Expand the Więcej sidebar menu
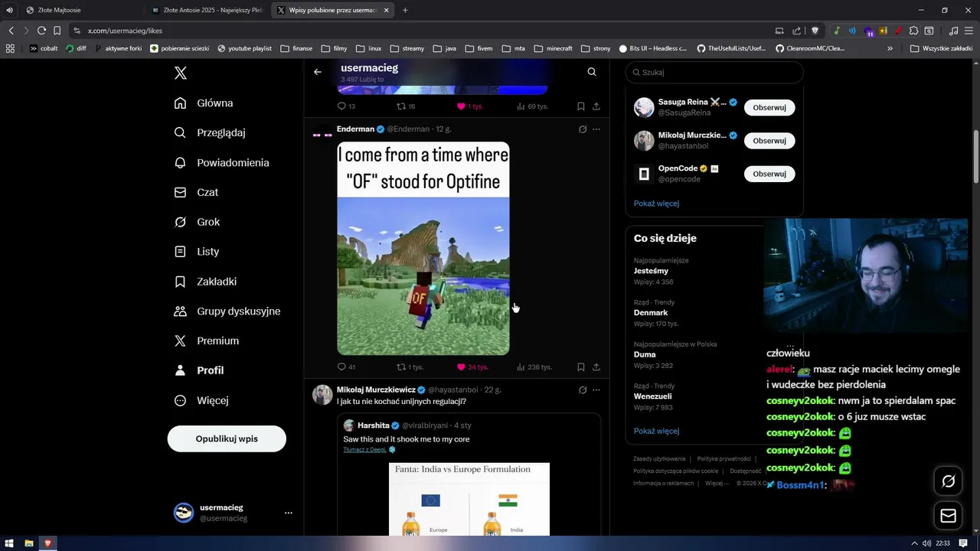The height and width of the screenshot is (551, 980). [201, 400]
